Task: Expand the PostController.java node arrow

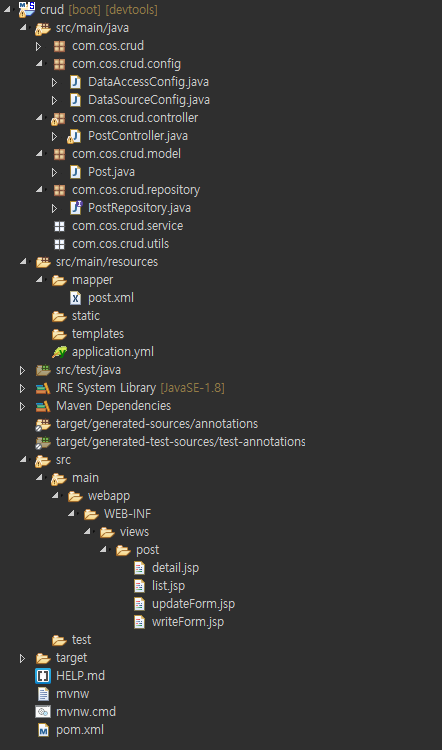Action: [x=55, y=136]
